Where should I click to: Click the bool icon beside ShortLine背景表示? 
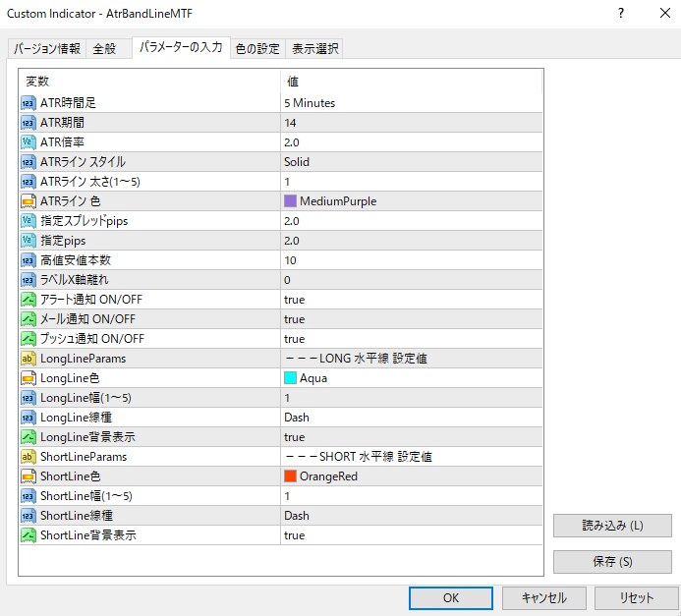[28, 535]
